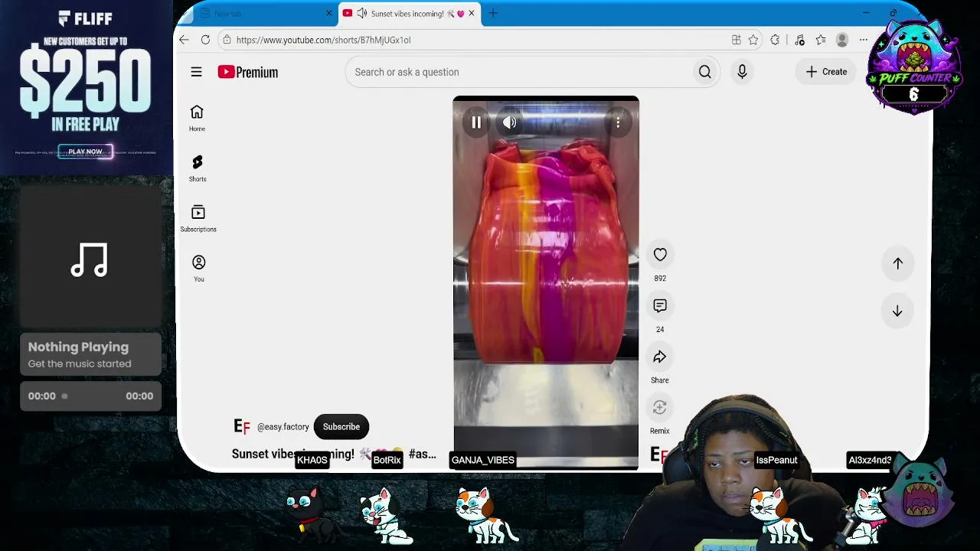The width and height of the screenshot is (980, 551).
Task: Remix this Short
Action: coord(660,408)
